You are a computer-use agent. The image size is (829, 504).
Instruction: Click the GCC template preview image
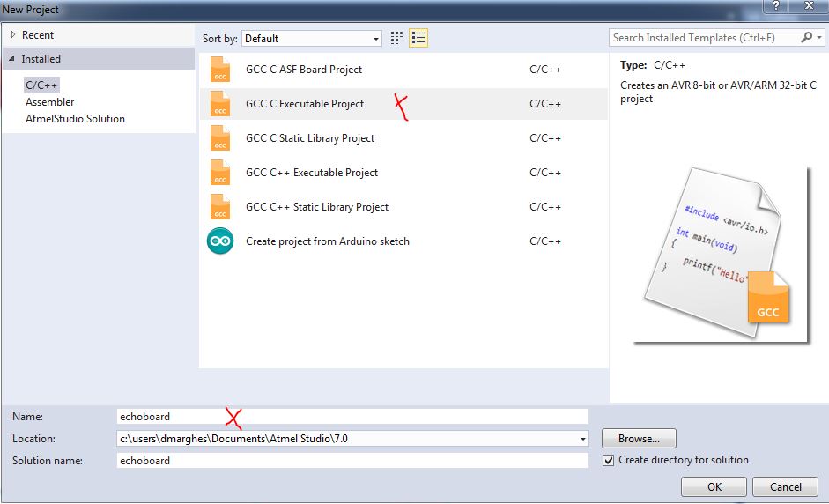(722, 254)
